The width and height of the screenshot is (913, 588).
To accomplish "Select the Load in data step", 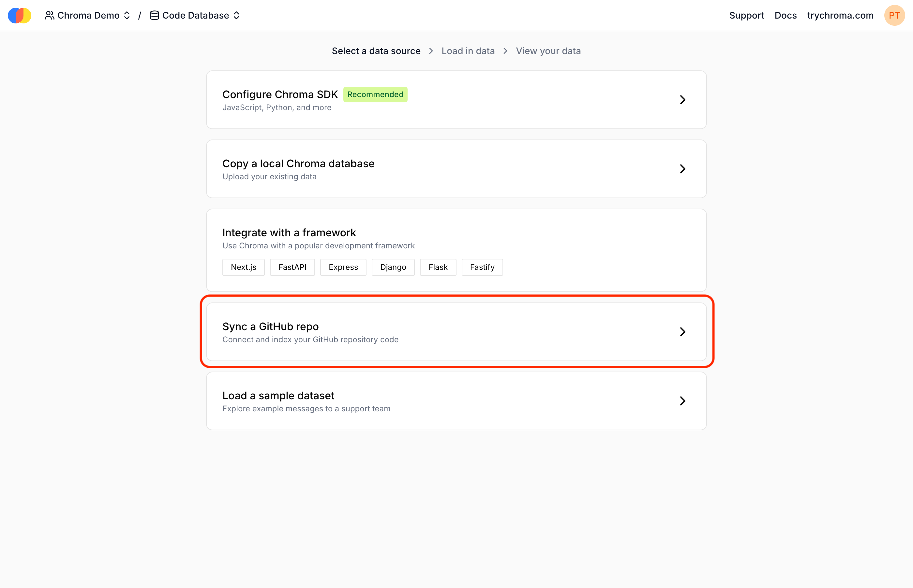I will click(x=468, y=51).
